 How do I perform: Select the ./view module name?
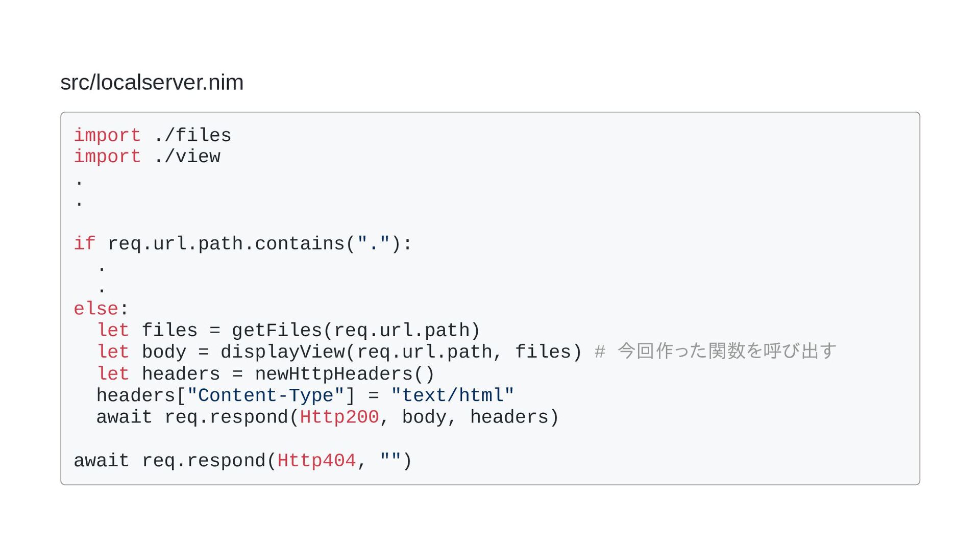tap(186, 157)
